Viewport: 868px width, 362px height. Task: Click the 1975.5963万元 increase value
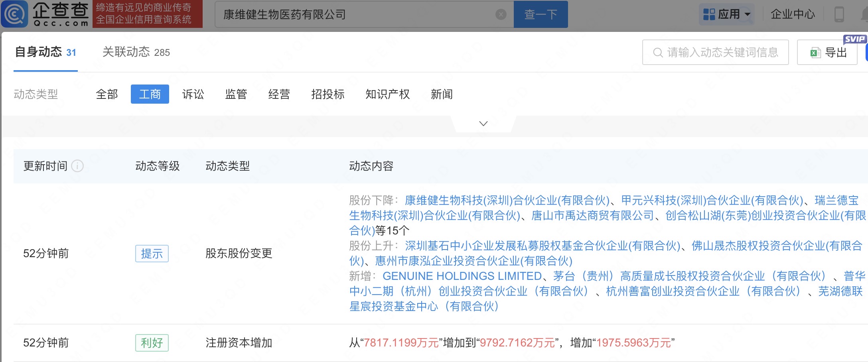(x=634, y=342)
